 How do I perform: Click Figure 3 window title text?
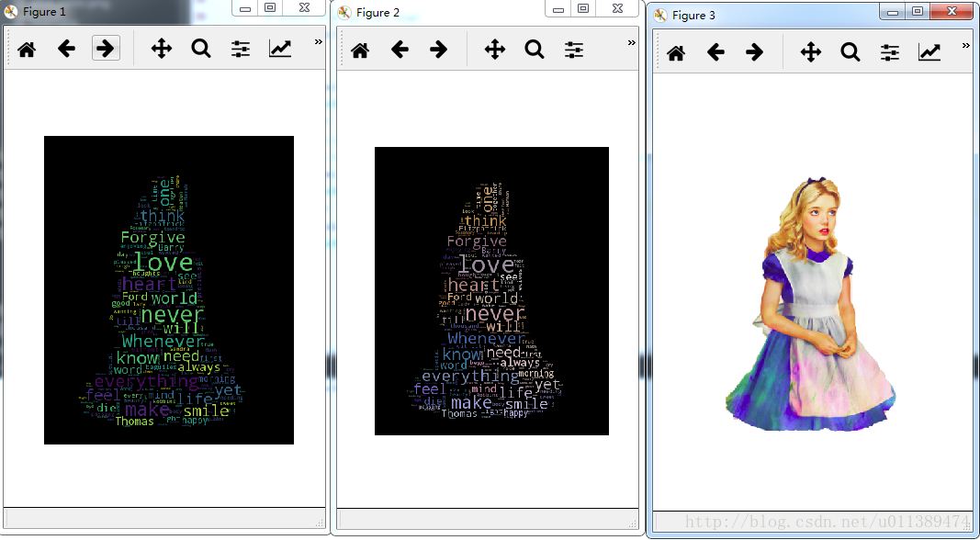coord(693,16)
